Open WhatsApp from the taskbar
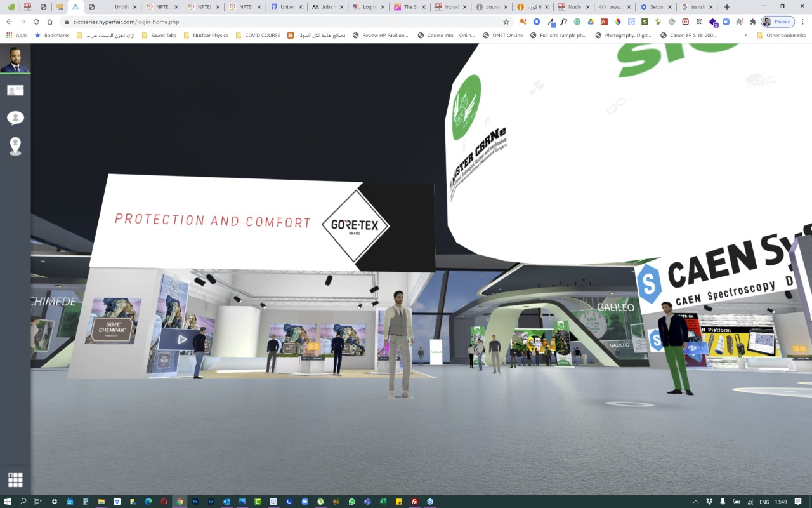 352,502
